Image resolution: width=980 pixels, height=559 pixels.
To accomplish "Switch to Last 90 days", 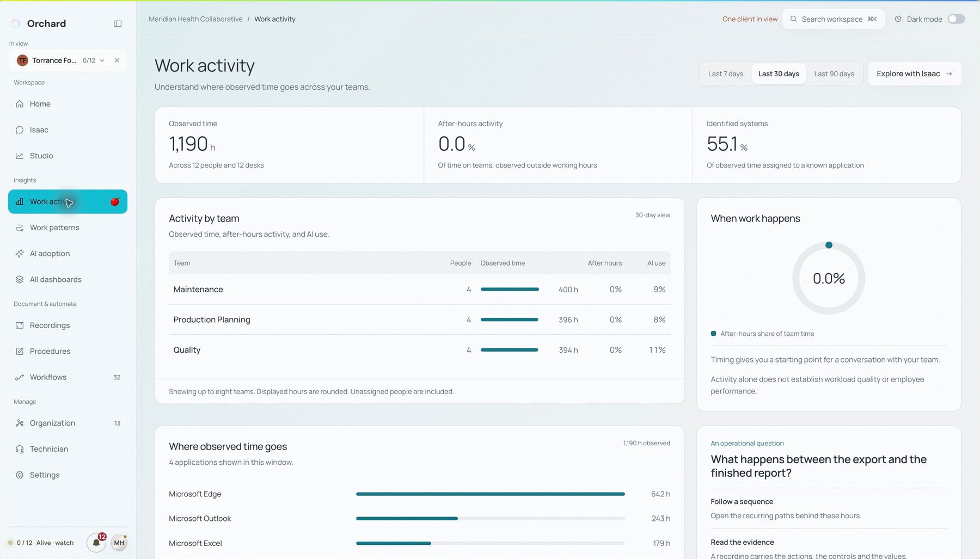I will pyautogui.click(x=834, y=74).
